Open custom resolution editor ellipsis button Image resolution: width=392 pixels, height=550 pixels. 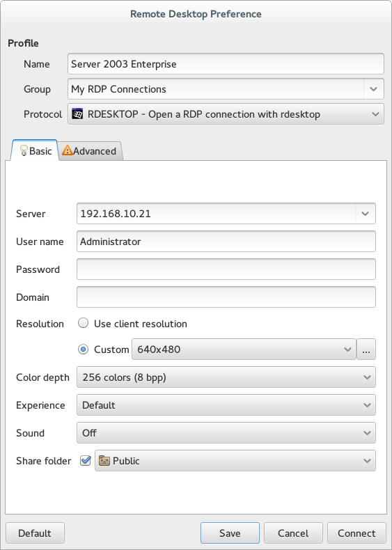point(366,349)
